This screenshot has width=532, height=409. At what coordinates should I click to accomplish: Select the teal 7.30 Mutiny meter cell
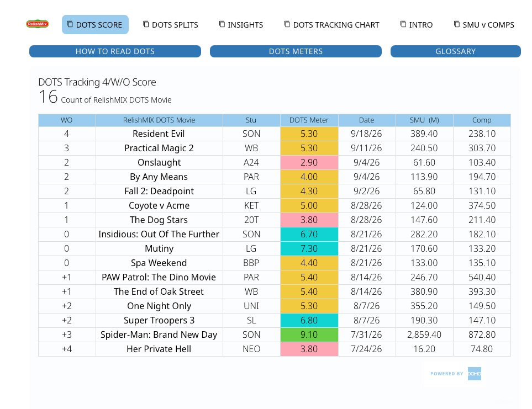coord(309,248)
